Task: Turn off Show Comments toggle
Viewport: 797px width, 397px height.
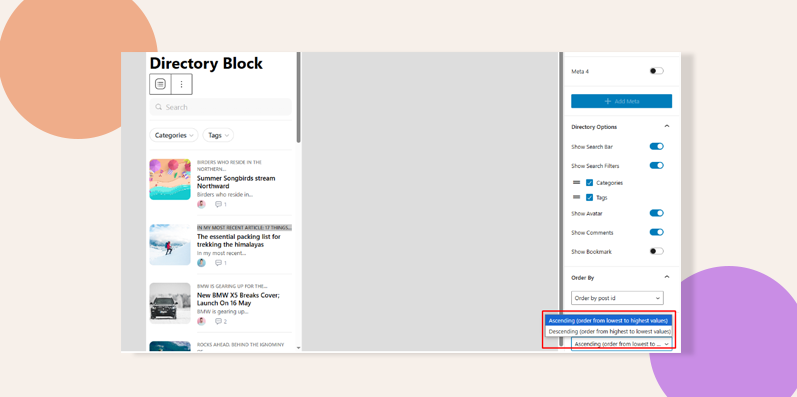Action: pyautogui.click(x=656, y=232)
